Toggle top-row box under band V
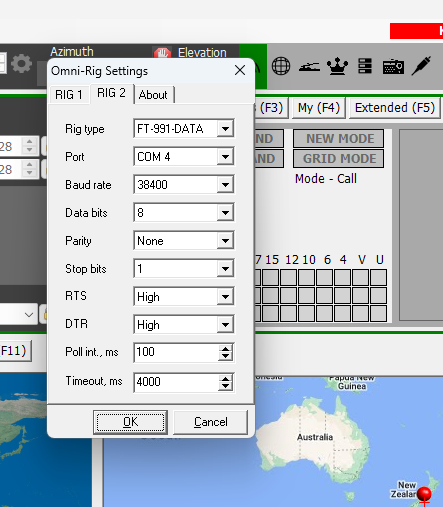 tap(360, 277)
